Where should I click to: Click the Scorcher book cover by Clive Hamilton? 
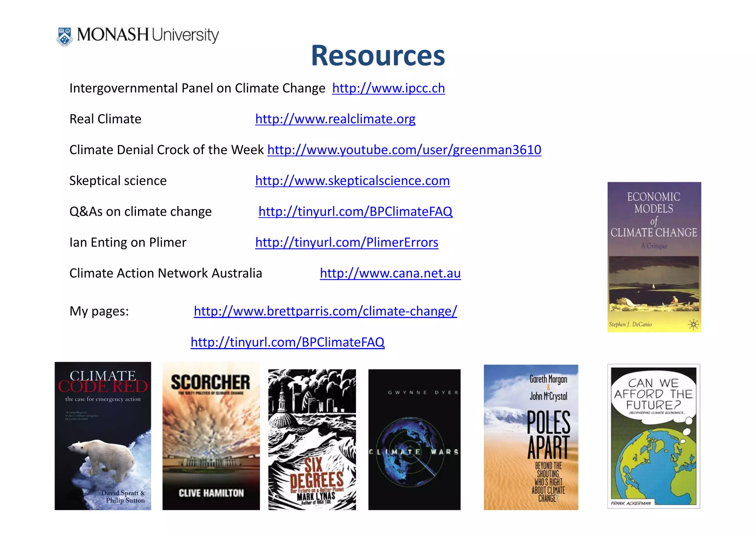(x=211, y=436)
